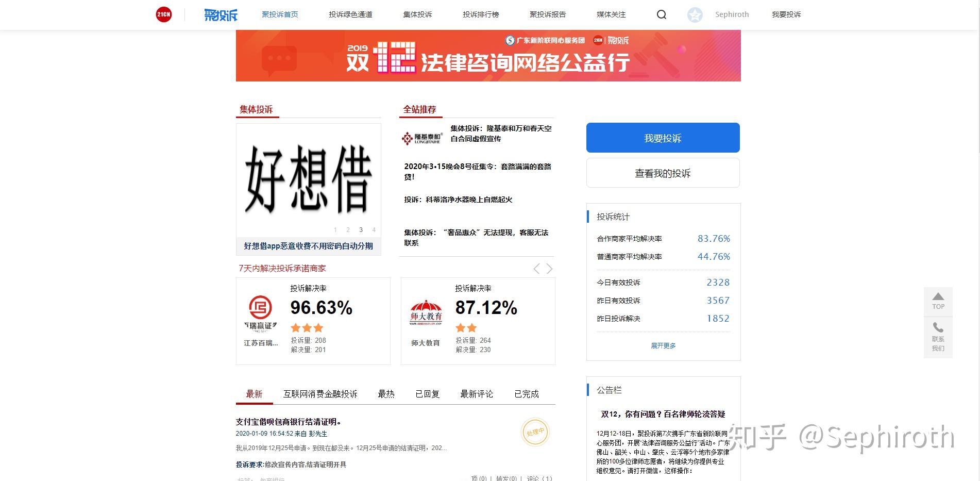Select the 已回复 tab
This screenshot has height=481, width=980.
(x=427, y=394)
